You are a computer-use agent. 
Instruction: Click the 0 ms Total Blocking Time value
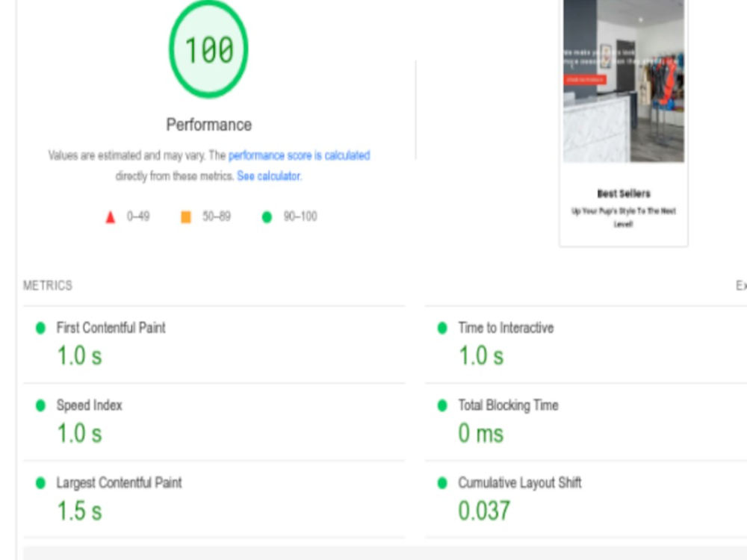click(480, 433)
